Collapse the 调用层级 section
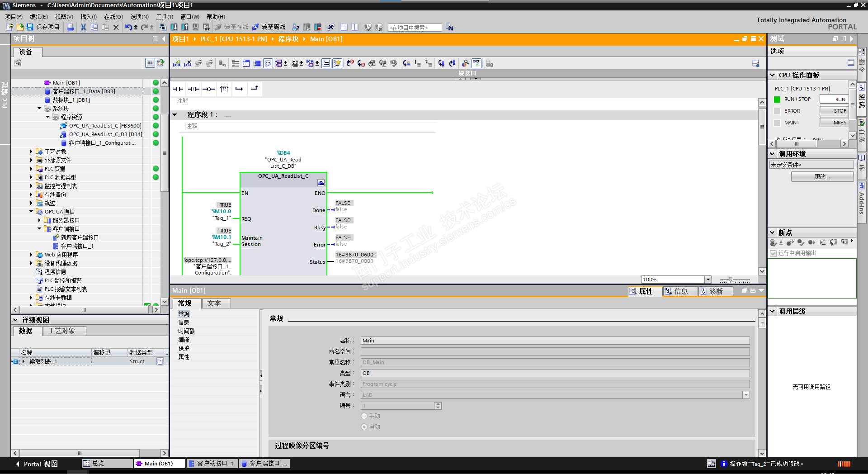868x474 pixels. point(773,311)
